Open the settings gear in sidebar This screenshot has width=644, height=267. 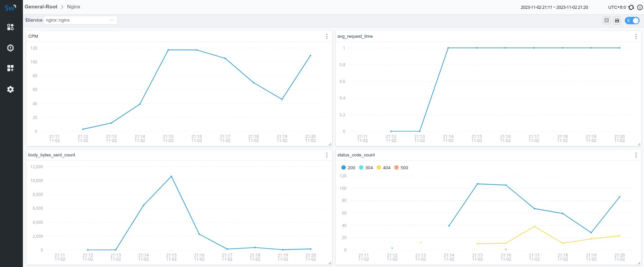(x=10, y=89)
